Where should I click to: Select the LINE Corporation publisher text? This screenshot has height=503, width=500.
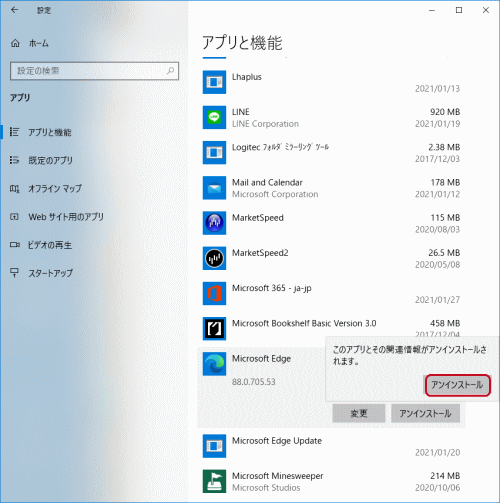coord(265,124)
